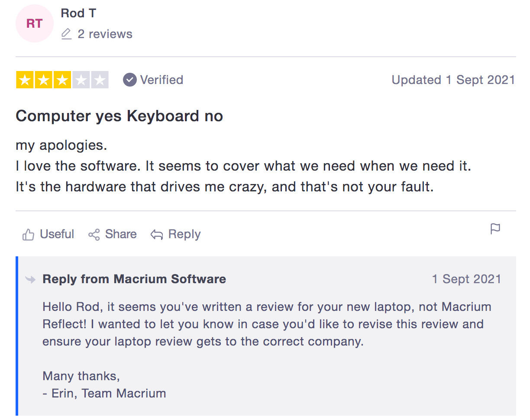Screen dimensions: 530x420
Task: View Rod T's 2 reviews
Action: pyautogui.click(x=105, y=34)
